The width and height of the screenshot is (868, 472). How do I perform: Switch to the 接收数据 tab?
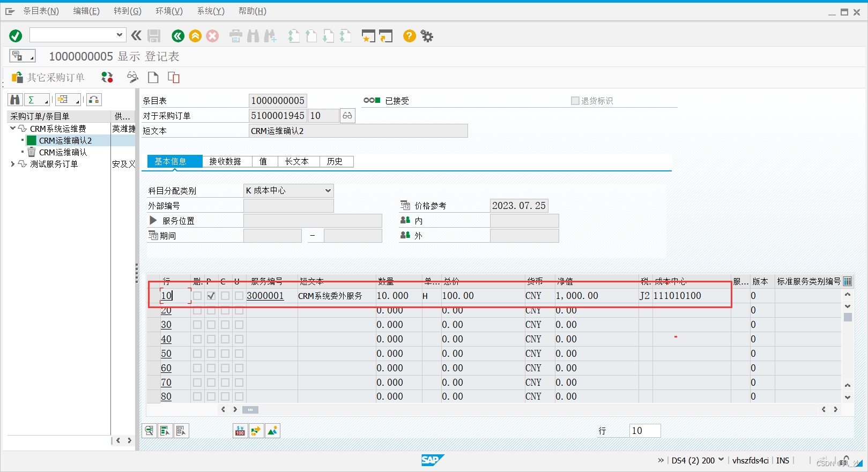click(x=225, y=161)
